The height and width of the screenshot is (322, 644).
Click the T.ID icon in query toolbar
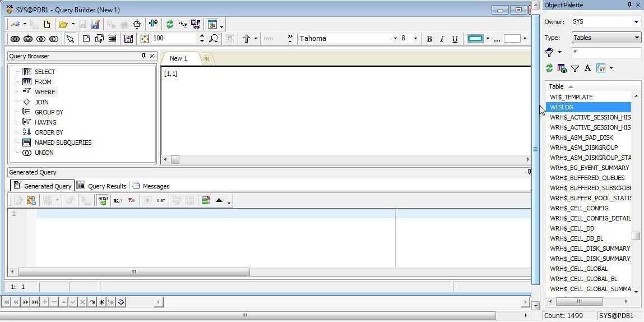[x=131, y=200]
